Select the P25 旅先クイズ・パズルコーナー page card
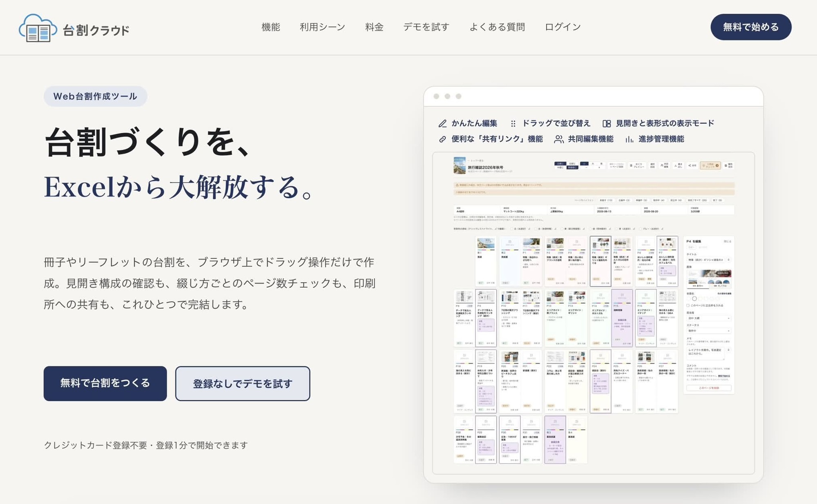Image resolution: width=817 pixels, height=504 pixels. [x=622, y=381]
